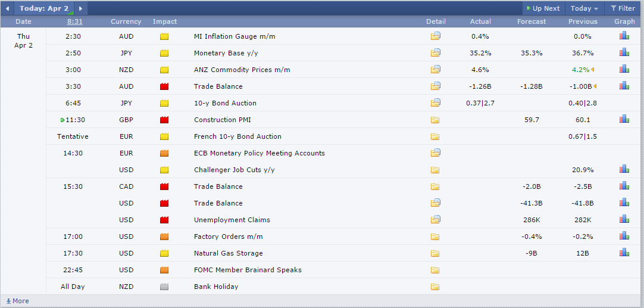Show graph for Monetary Base y/y
The image size is (644, 308).
click(x=624, y=52)
